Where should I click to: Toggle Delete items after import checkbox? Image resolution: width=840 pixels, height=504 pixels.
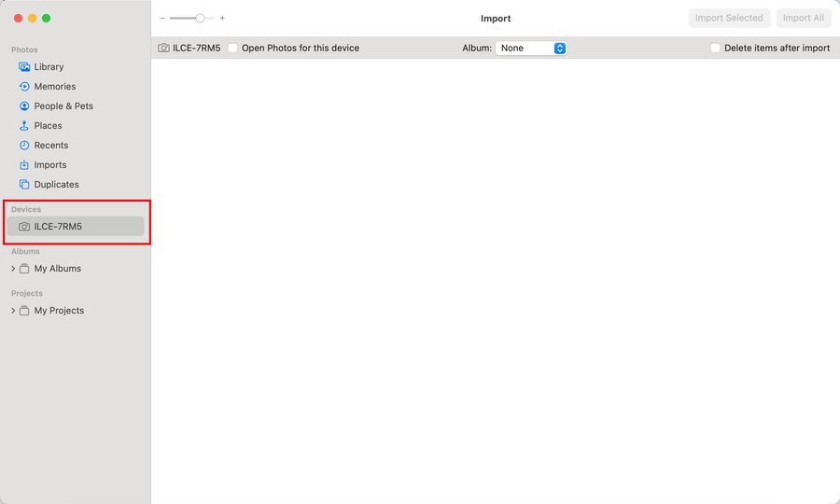715,48
